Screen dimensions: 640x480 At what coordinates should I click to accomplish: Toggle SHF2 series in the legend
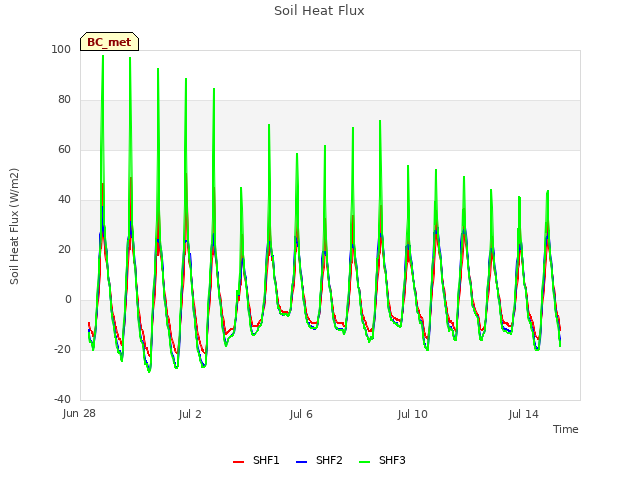click(319, 460)
